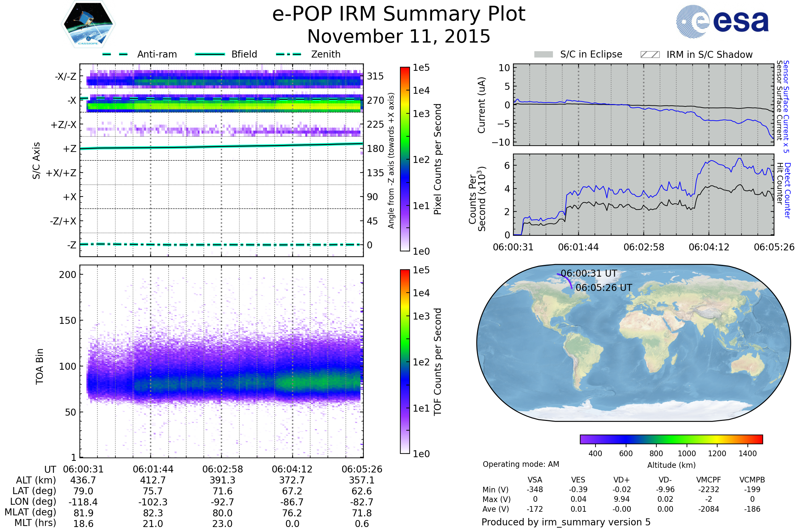Click the e-POP IRM Summary Plot title
The image size is (798, 532).
click(x=399, y=14)
